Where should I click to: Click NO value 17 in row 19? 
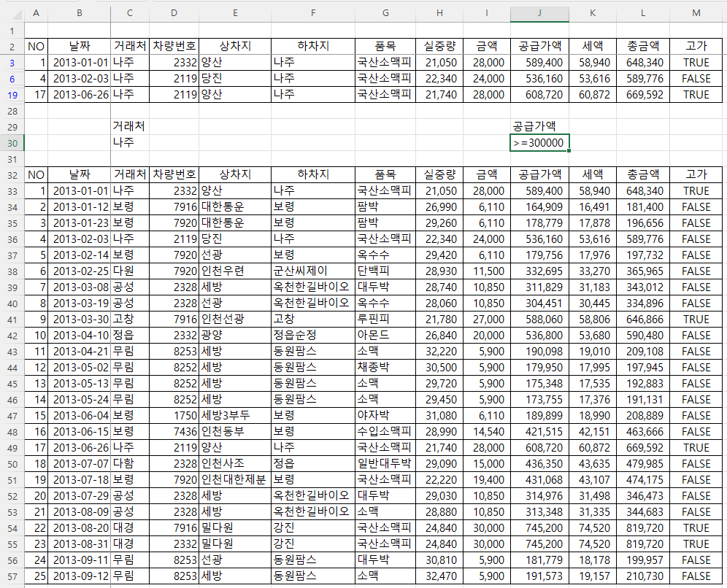pos(36,95)
